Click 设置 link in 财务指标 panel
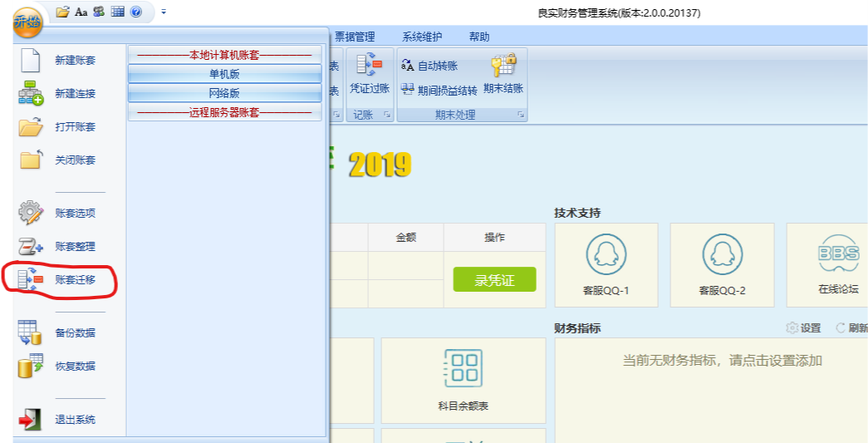Screen dimensions: 868x443 pos(803,328)
